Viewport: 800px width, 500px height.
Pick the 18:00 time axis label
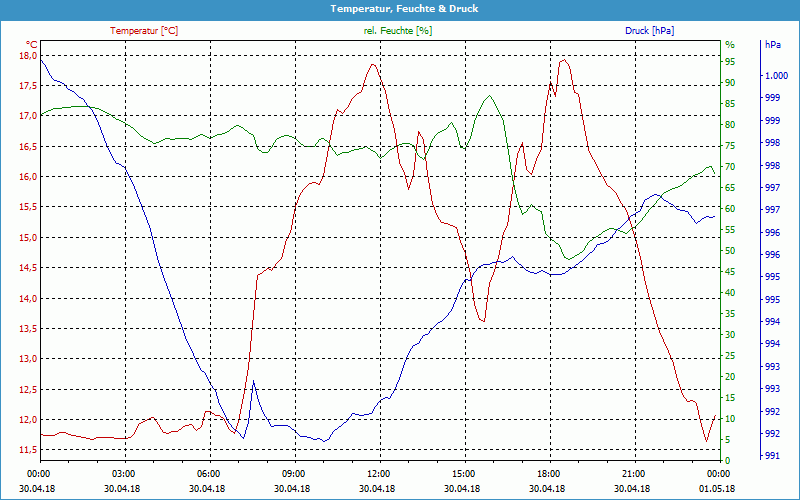548,473
